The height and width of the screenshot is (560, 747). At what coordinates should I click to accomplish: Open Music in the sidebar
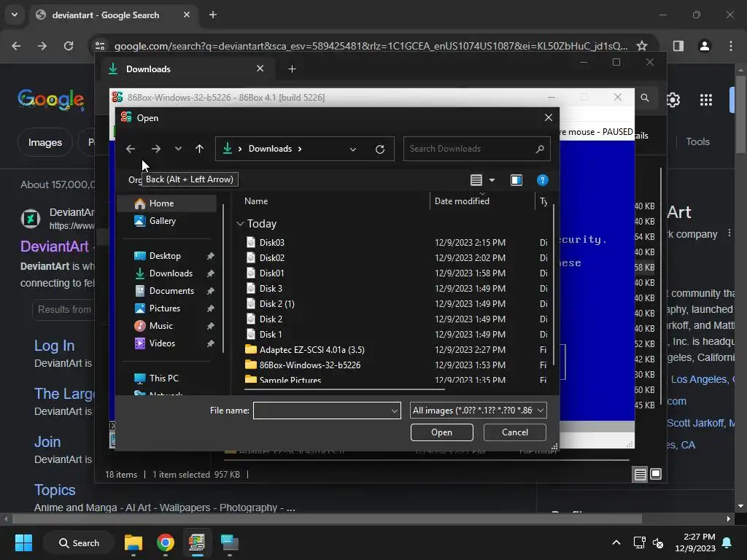coord(161,326)
